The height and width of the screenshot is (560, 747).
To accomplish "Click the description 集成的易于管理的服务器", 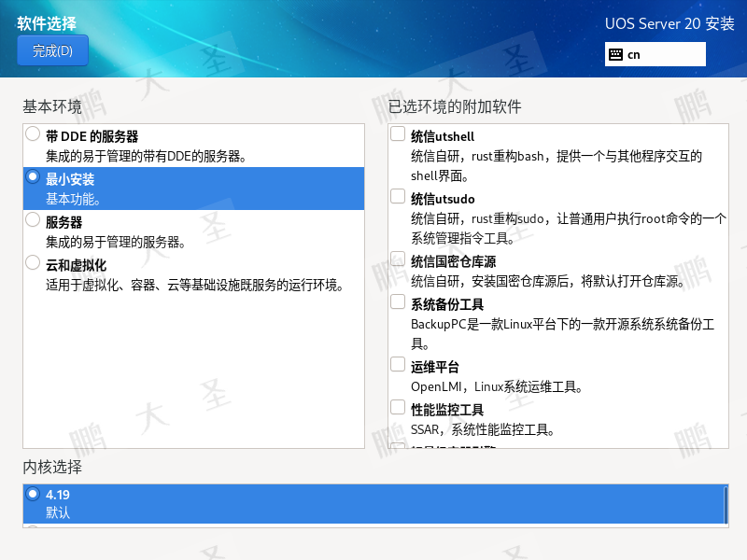I will tap(115, 242).
